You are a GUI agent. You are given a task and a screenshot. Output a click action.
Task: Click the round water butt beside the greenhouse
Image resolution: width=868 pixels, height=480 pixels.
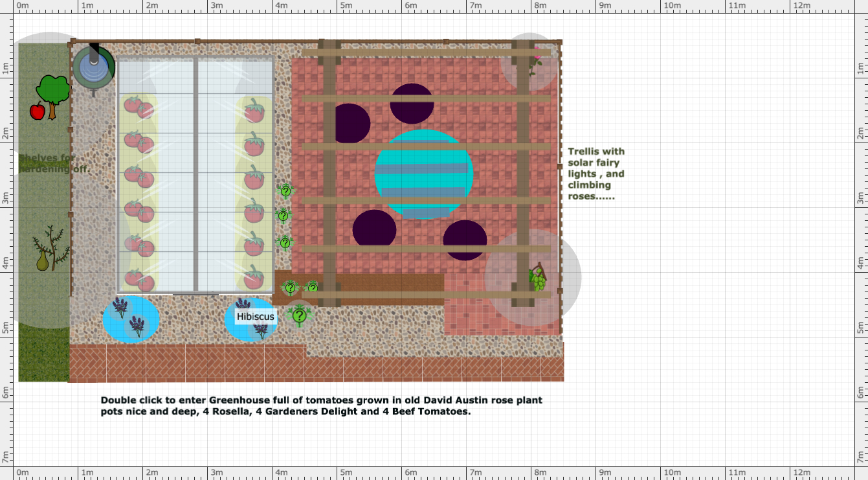[94, 66]
